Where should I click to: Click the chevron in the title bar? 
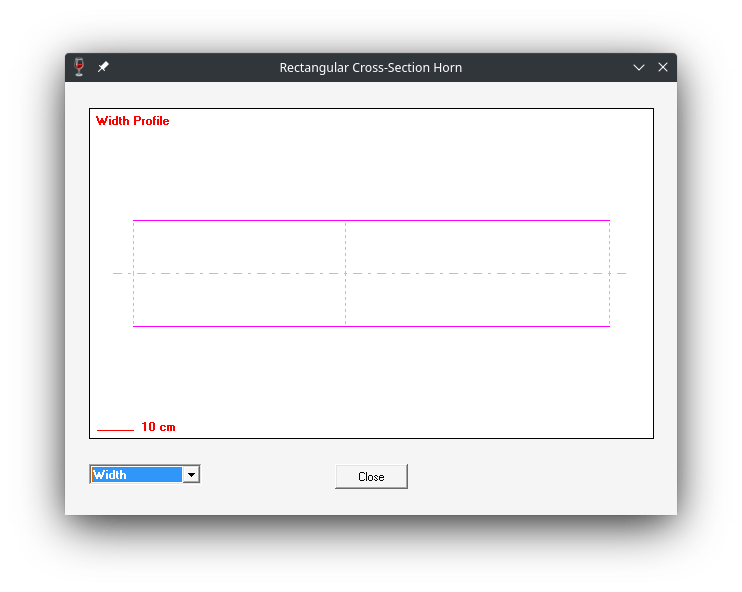coord(639,68)
